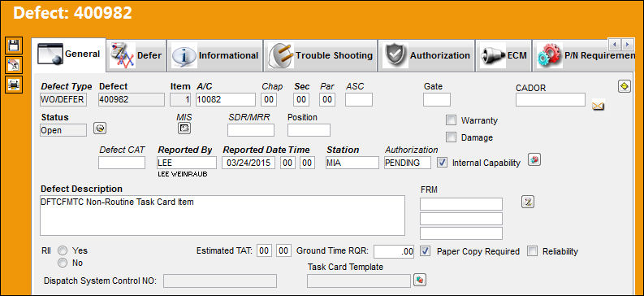Open the Informational tab

215,55
